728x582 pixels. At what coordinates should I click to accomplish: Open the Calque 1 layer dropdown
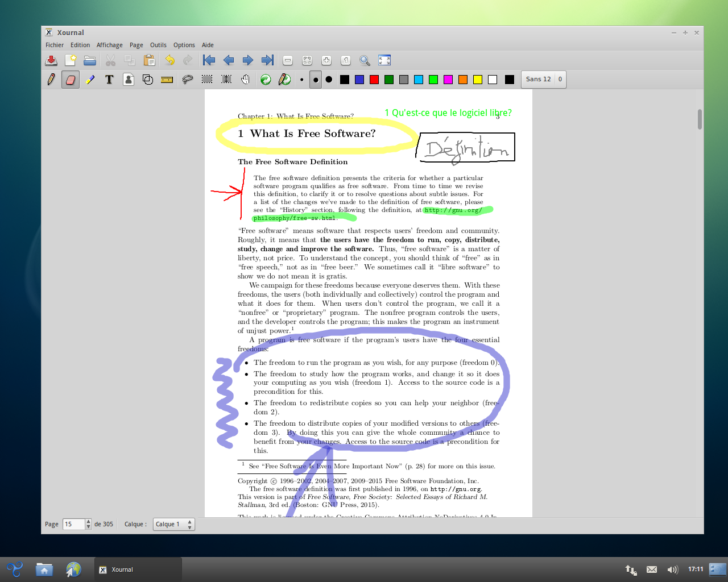click(173, 524)
